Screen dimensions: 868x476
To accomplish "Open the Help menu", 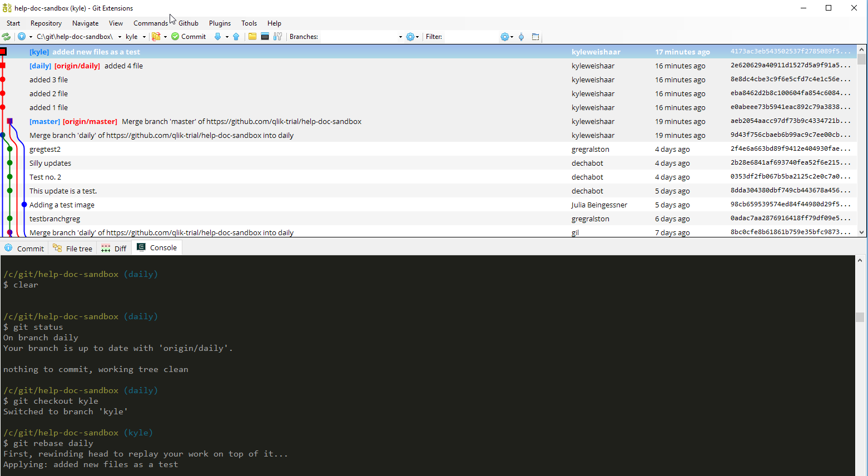I will 274,23.
